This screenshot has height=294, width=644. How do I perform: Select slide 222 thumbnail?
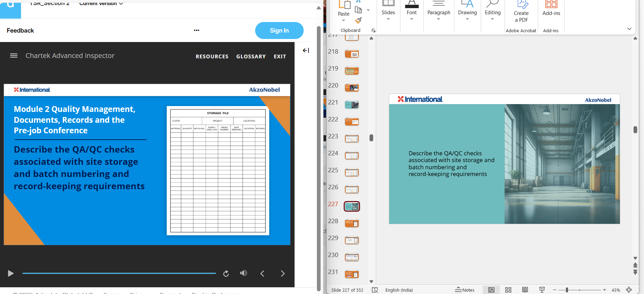pyautogui.click(x=352, y=121)
